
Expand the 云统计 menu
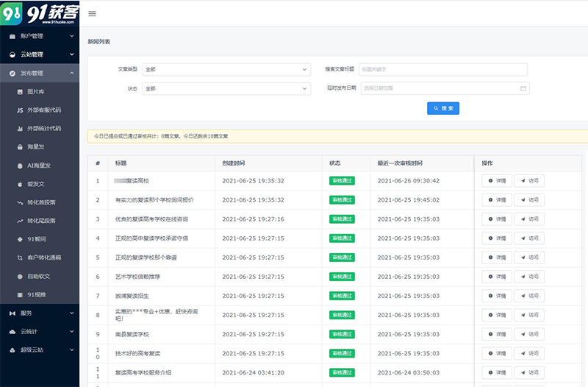pos(40,331)
